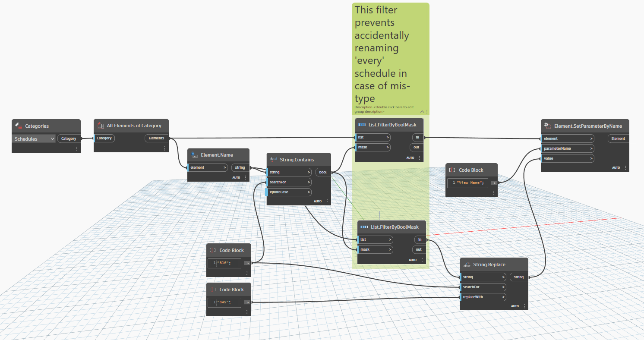The width and height of the screenshot is (644, 340).
Task: Expand the output arrow on the "816" Code Block
Action: pos(247,263)
